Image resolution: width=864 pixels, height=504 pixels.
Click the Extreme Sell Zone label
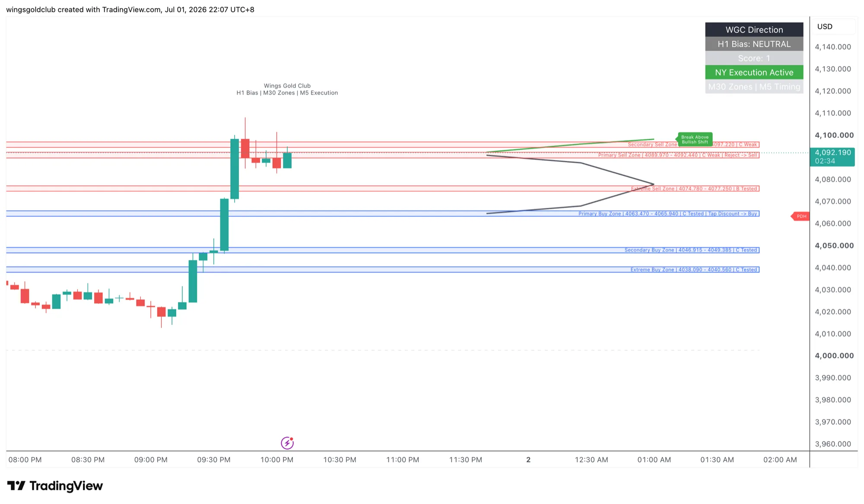click(694, 189)
